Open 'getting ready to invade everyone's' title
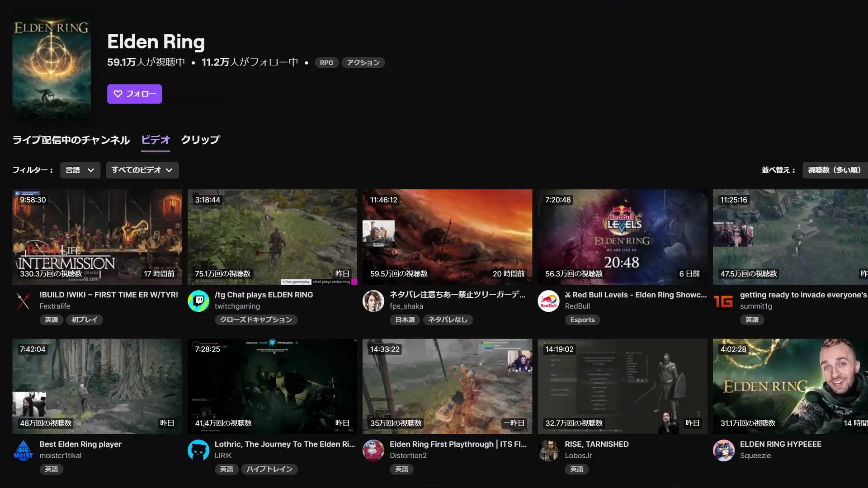Viewport: 868px width, 488px height. (x=803, y=295)
